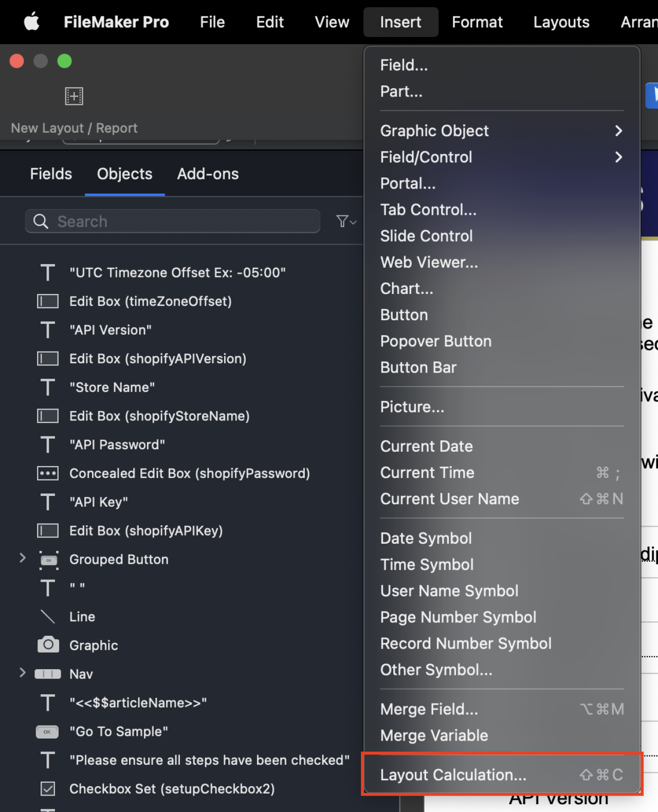This screenshot has height=812, width=658.
Task: Choose Chart... menu item
Action: [502, 288]
